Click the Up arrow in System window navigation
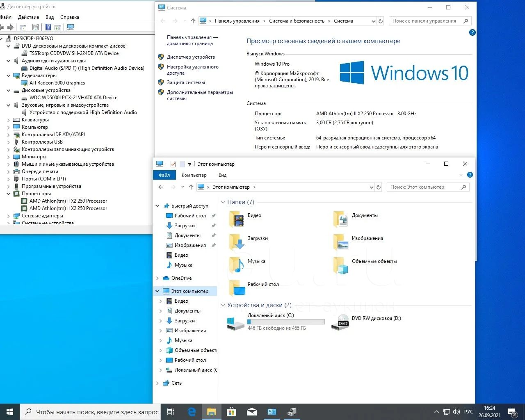The width and height of the screenshot is (525, 420). 193,21
